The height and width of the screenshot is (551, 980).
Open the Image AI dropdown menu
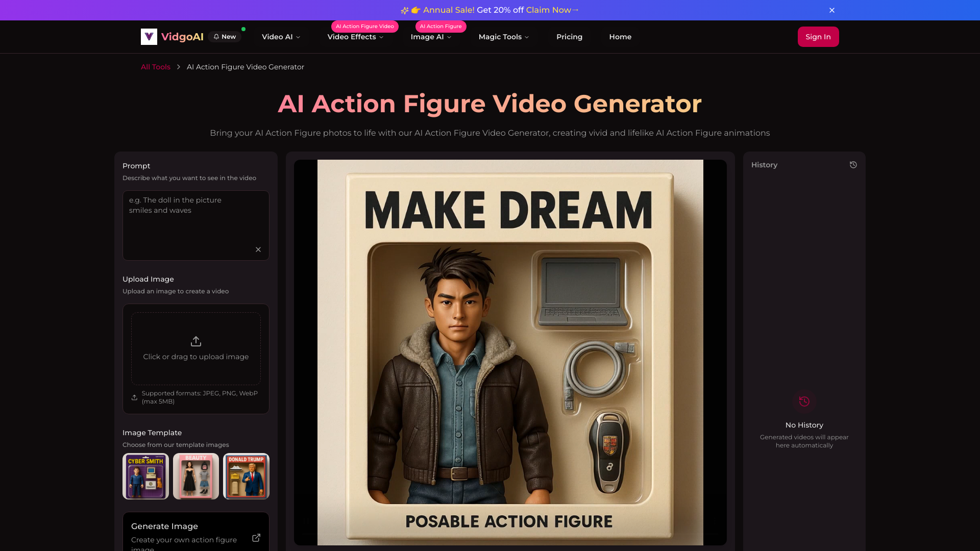tap(431, 37)
